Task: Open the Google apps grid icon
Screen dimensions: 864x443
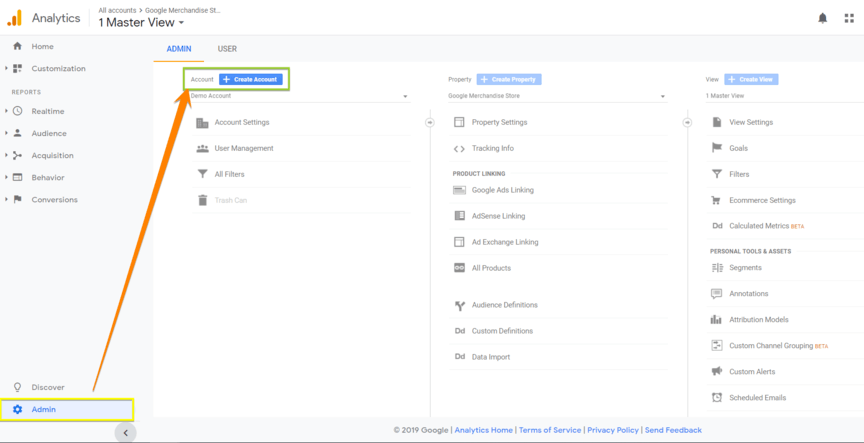Action: coord(849,18)
